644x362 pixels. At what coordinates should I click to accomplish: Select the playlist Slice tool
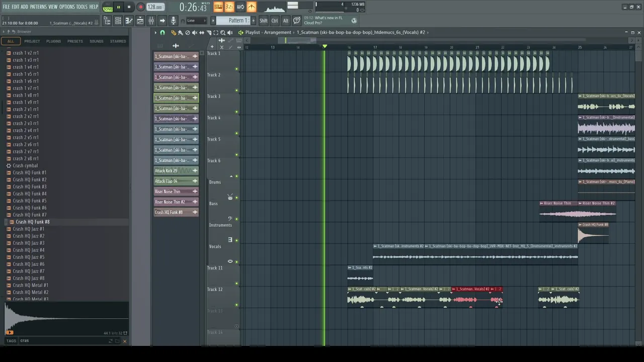click(209, 33)
